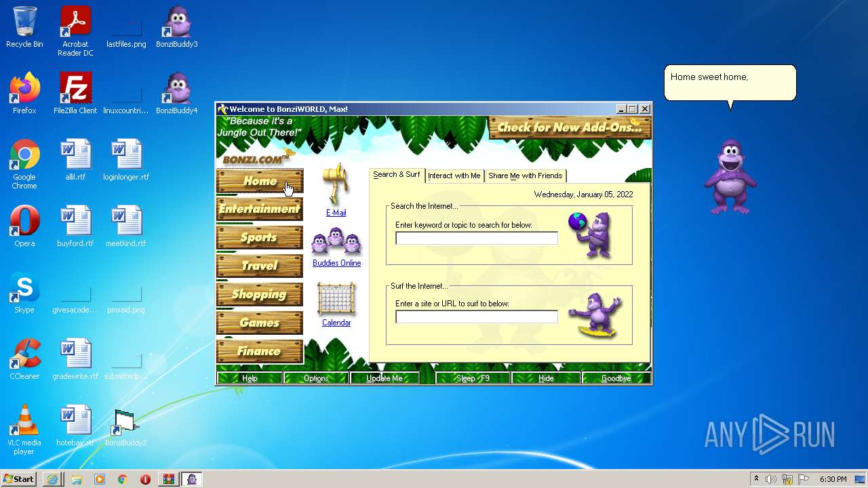Image resolution: width=868 pixels, height=488 pixels.
Task: Click BonziBuddy taskbar button
Action: click(x=193, y=479)
